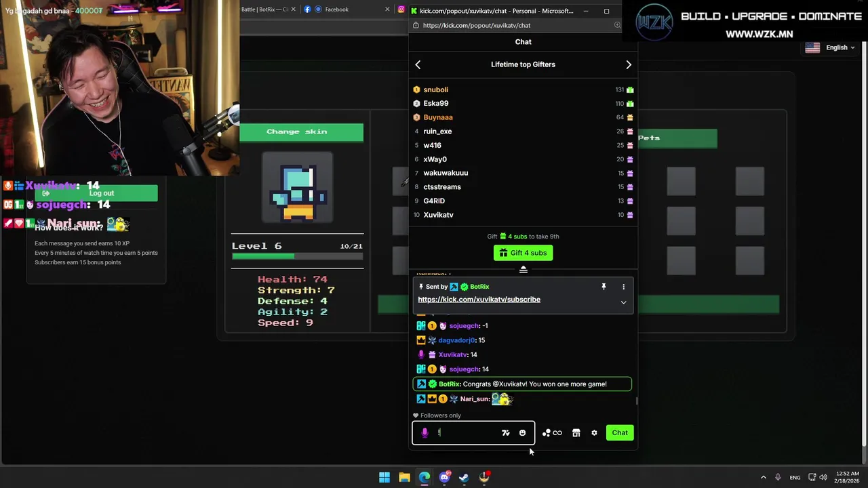Collapse the pinned message with chevron
The width and height of the screenshot is (868, 488).
[623, 302]
